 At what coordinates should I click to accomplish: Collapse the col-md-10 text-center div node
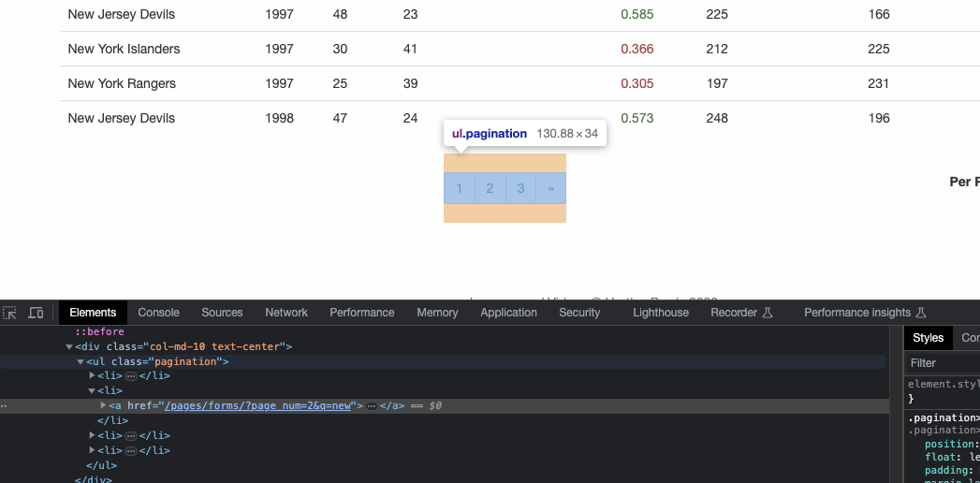click(69, 346)
